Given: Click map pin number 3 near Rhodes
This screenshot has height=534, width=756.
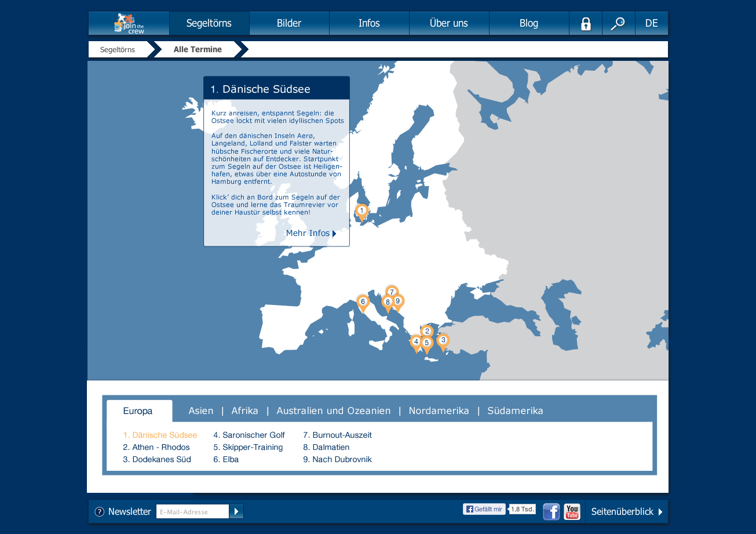Looking at the screenshot, I should [443, 341].
